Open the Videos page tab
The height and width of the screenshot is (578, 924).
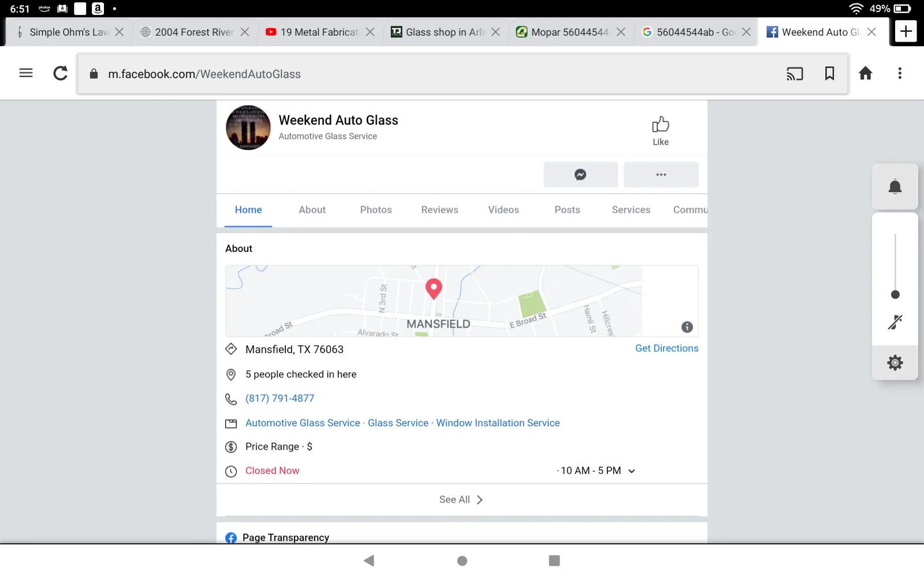(x=504, y=210)
